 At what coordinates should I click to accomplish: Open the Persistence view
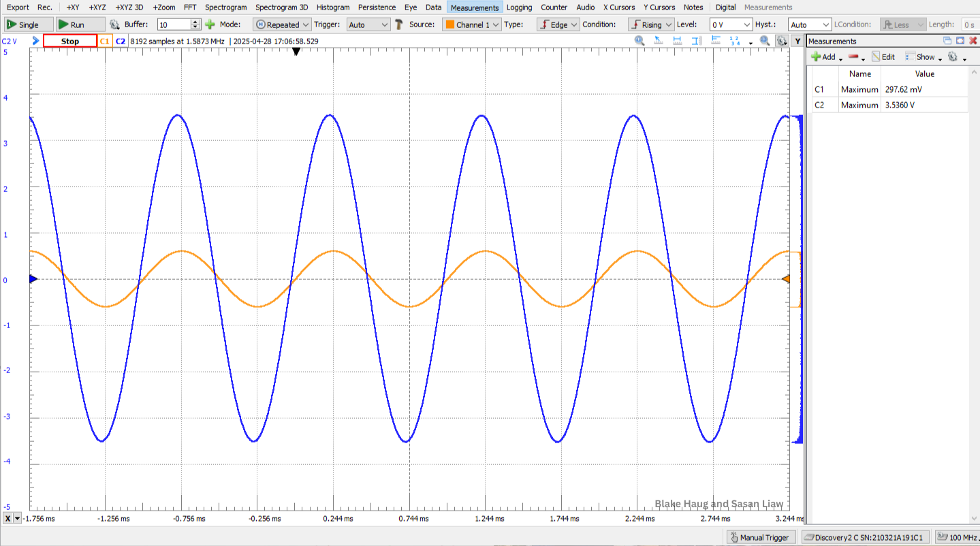(x=377, y=7)
